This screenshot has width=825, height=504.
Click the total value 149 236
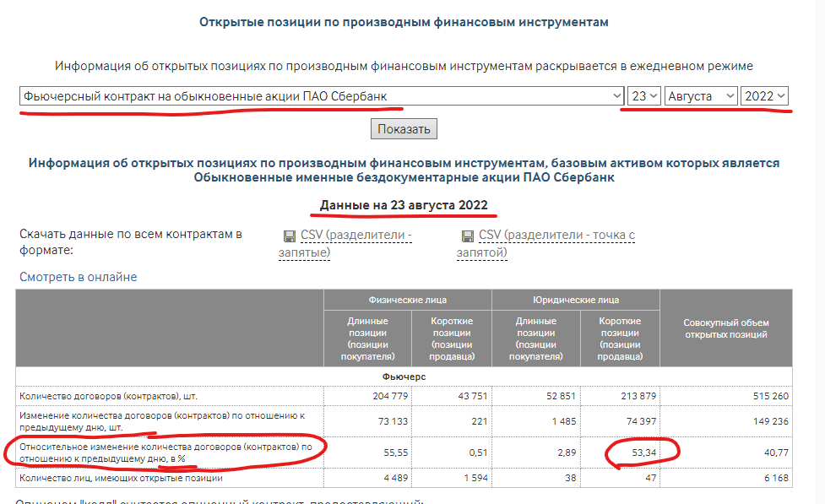pos(771,421)
